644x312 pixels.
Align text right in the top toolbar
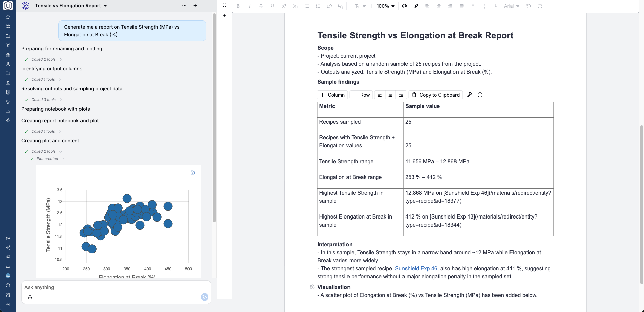pos(450,6)
